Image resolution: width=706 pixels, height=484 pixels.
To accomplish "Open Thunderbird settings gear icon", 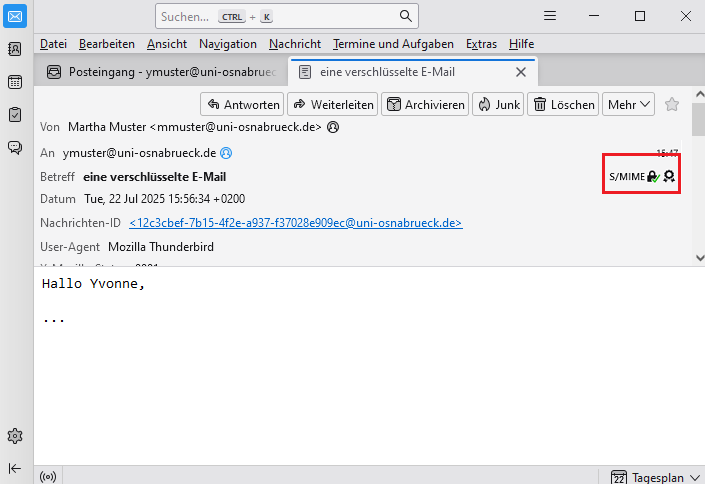I will point(15,436).
